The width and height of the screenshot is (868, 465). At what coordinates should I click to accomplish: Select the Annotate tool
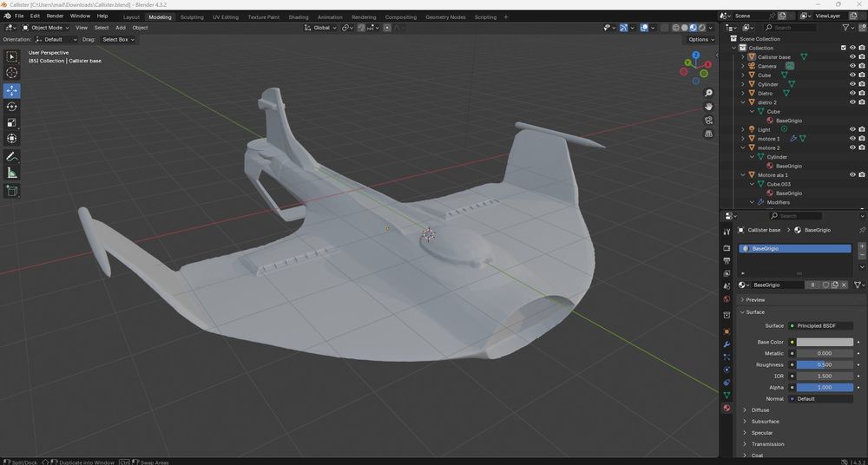[11, 157]
